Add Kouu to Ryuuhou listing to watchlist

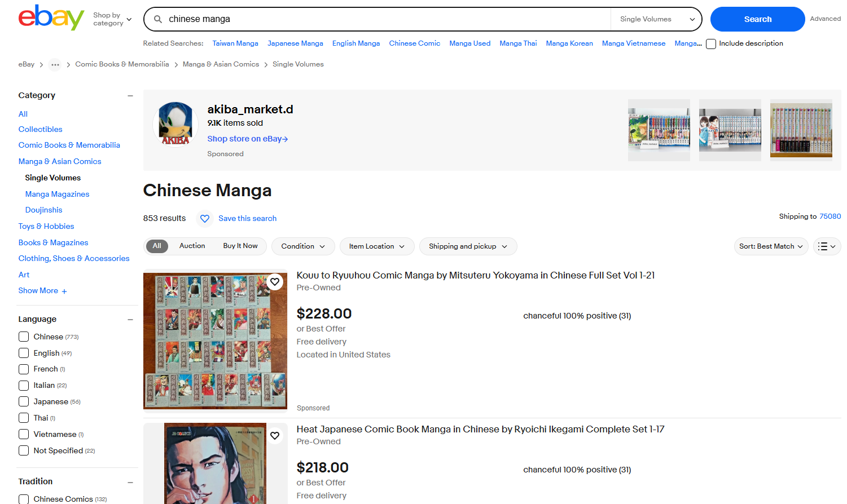click(275, 282)
